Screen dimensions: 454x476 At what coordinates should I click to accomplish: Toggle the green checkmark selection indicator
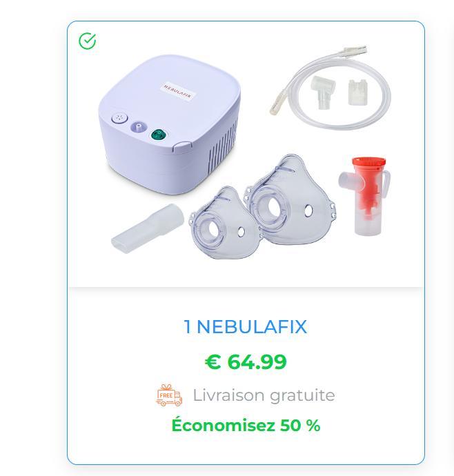(x=88, y=41)
